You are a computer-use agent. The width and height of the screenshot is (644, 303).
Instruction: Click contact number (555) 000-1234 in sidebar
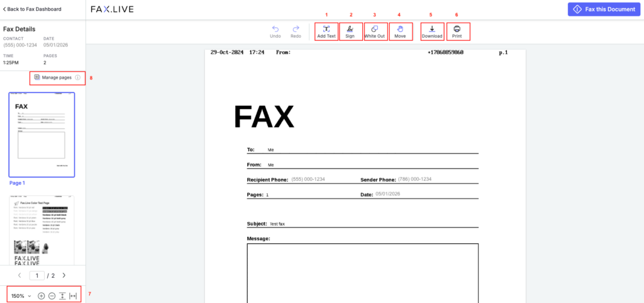19,45
